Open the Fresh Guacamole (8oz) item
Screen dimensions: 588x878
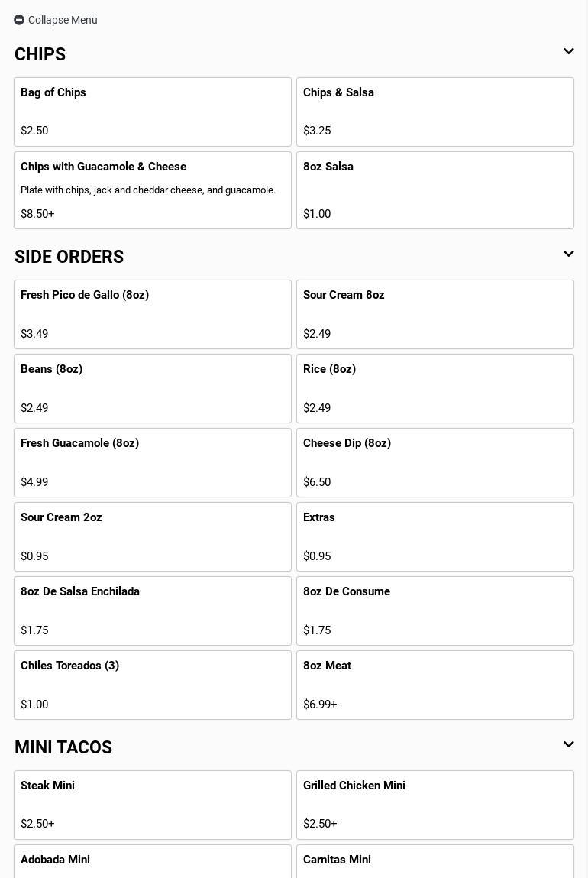pos(153,462)
